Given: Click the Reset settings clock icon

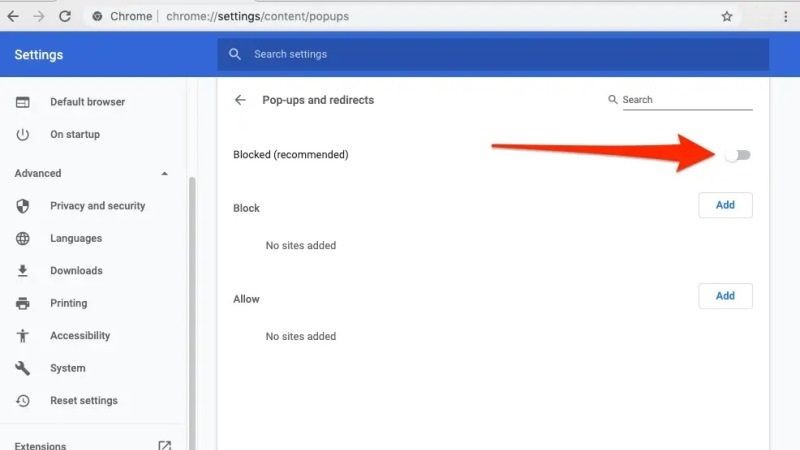Looking at the screenshot, I should (22, 401).
